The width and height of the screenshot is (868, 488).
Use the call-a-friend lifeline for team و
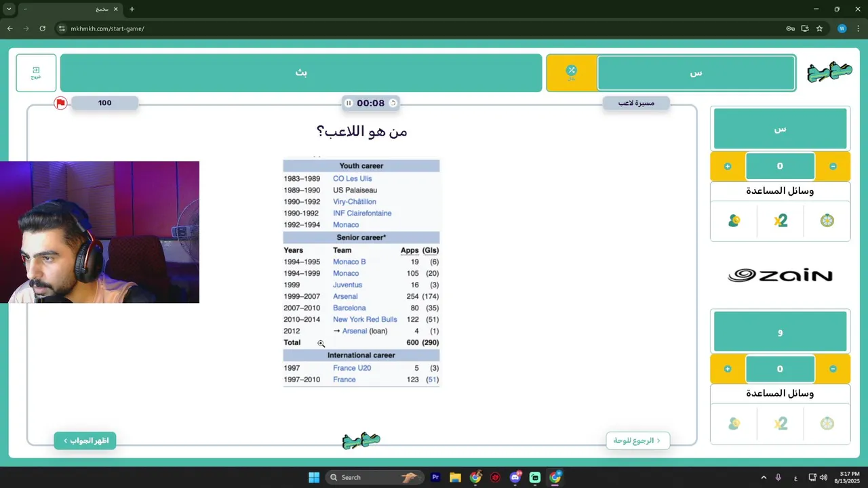point(734,423)
